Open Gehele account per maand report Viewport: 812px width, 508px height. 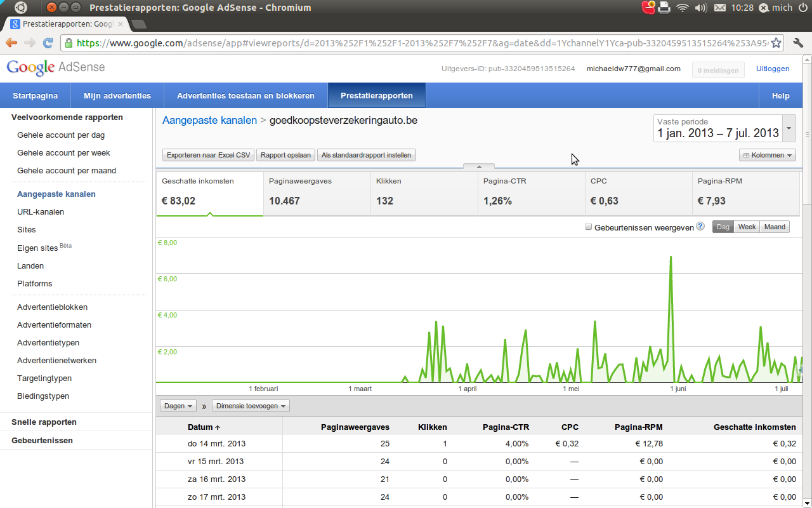pyautogui.click(x=67, y=171)
